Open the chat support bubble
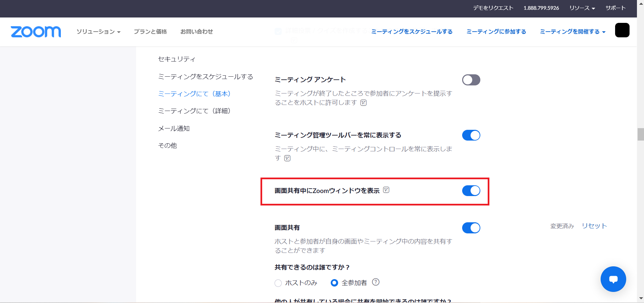This screenshot has height=303, width=644. [x=613, y=279]
